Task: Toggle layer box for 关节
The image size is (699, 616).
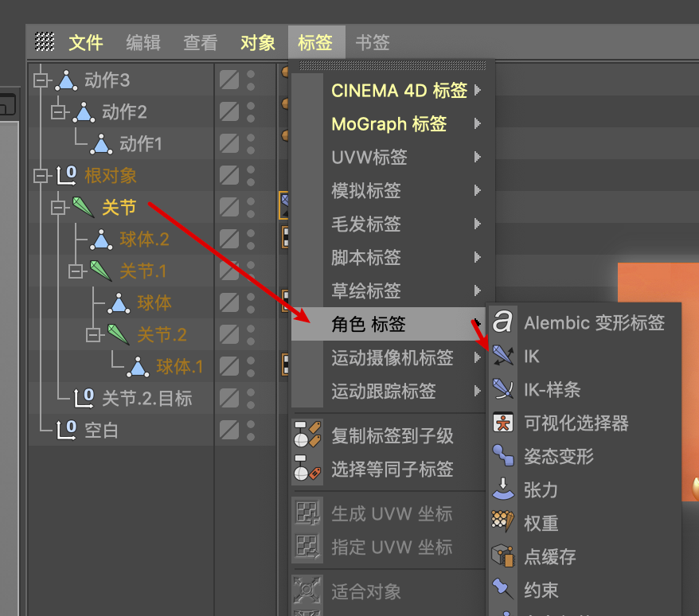Action: pos(229,207)
